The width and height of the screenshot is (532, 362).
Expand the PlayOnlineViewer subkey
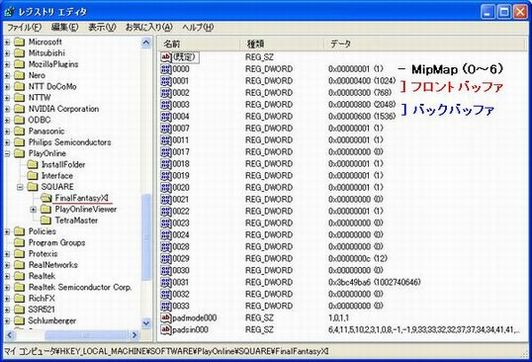(x=33, y=209)
